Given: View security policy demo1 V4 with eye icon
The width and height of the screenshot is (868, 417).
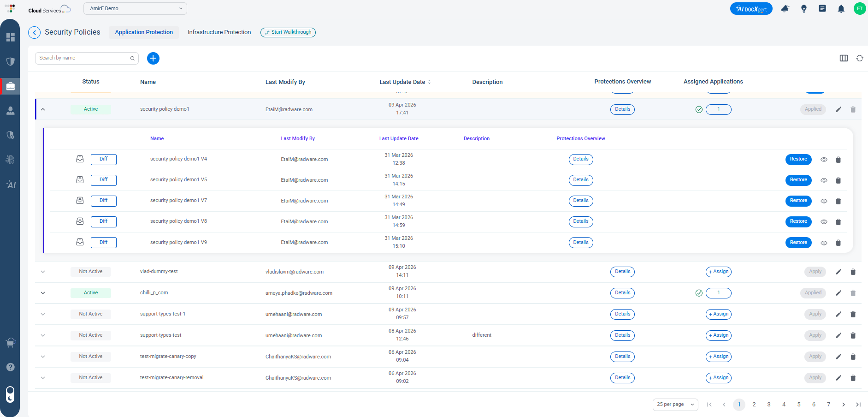Looking at the screenshot, I should pyautogui.click(x=824, y=160).
